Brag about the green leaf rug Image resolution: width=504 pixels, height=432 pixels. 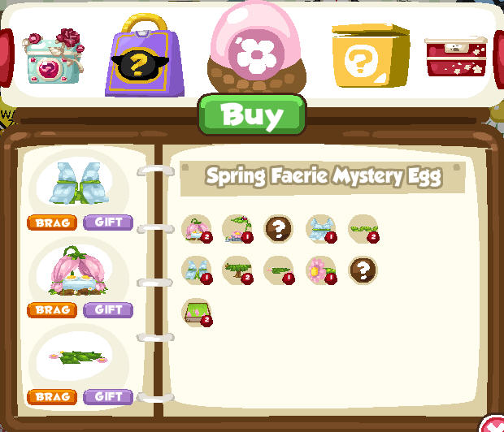click(x=52, y=397)
